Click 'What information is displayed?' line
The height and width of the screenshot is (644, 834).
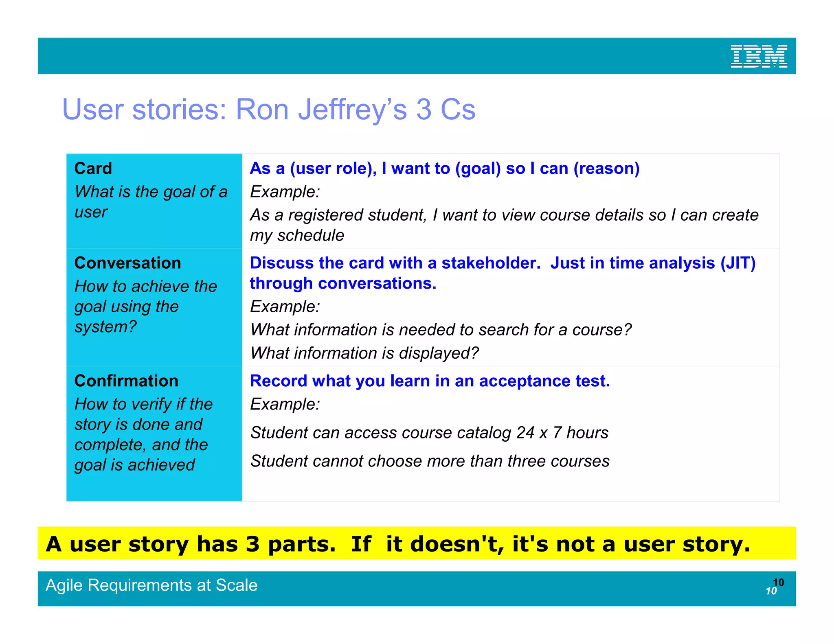pyautogui.click(x=364, y=353)
